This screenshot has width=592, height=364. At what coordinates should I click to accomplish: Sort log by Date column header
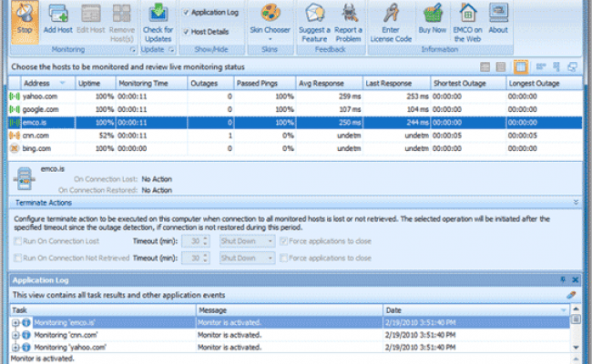click(x=476, y=310)
